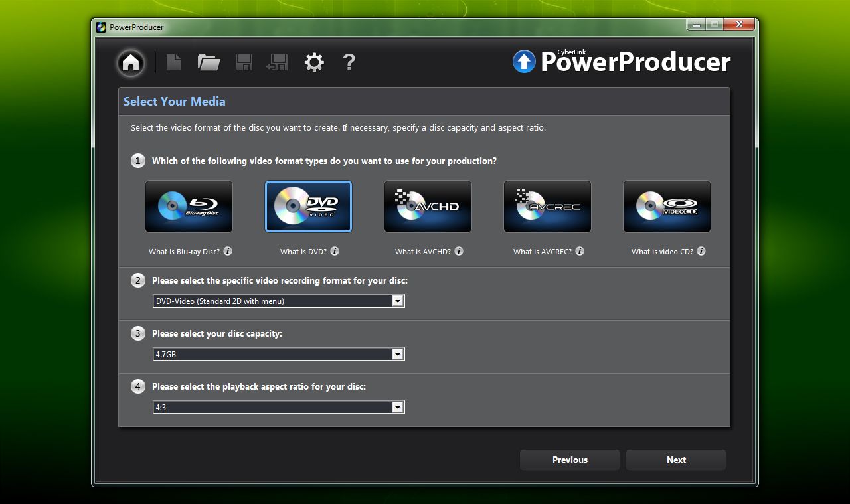Open 'What is AVCHD?' link text
The height and width of the screenshot is (504, 850).
click(423, 252)
